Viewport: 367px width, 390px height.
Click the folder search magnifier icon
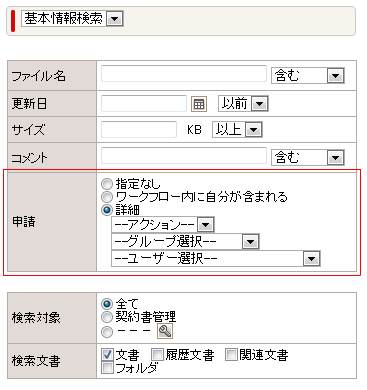(x=165, y=331)
